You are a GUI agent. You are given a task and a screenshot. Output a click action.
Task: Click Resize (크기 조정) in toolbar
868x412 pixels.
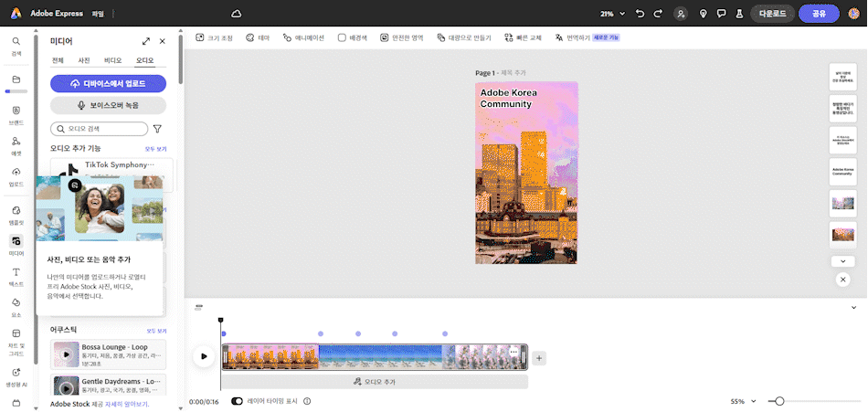[x=214, y=37]
